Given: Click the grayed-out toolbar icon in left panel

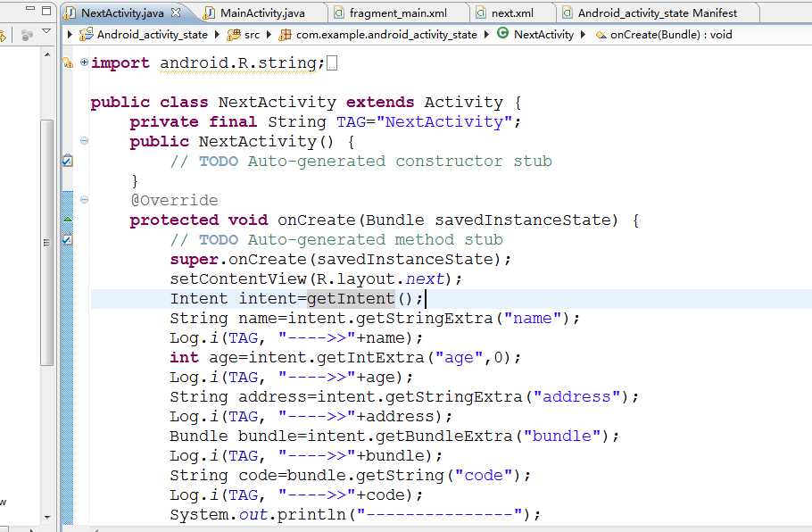Looking at the screenshot, I should point(27,35).
